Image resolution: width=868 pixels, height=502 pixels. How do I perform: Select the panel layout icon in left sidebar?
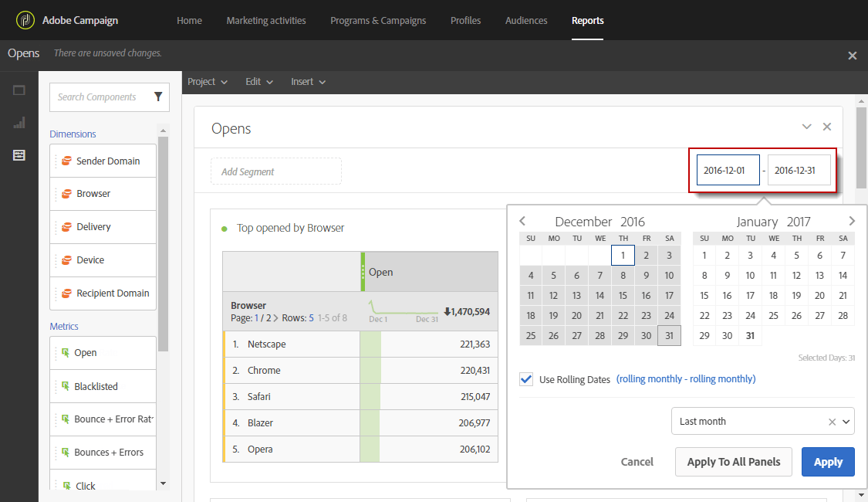click(19, 90)
